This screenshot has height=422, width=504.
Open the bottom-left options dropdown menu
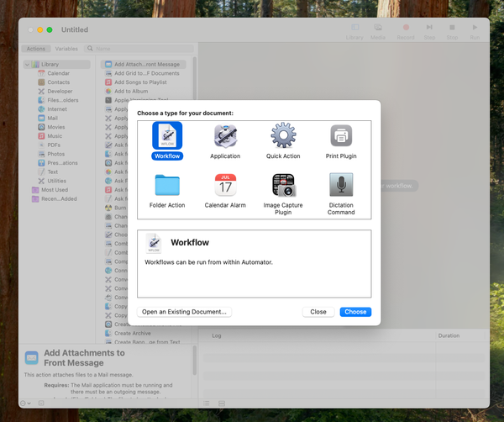(25, 403)
